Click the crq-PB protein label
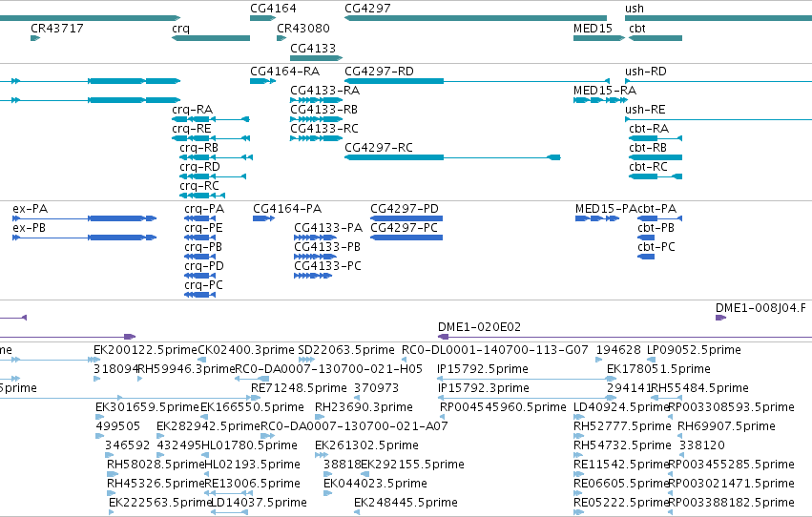 click(203, 247)
